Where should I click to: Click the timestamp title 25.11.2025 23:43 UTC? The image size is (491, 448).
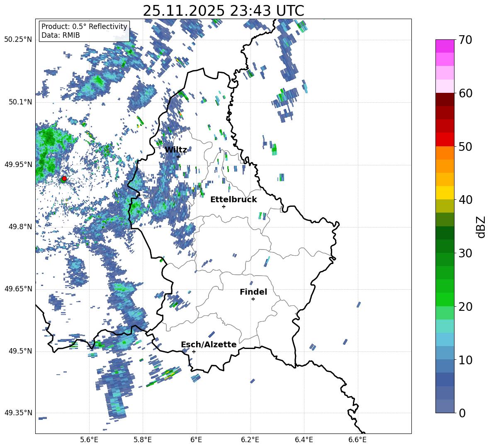click(223, 11)
